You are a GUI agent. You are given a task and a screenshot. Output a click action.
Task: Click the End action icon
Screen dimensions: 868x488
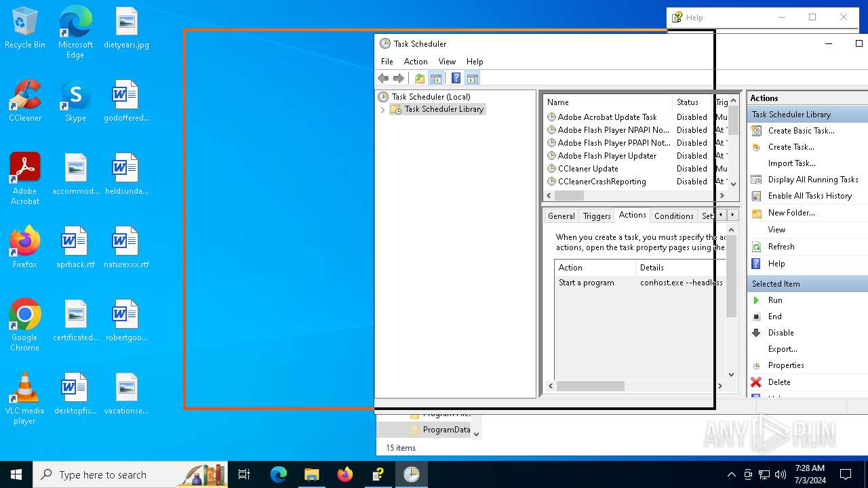[756, 317]
